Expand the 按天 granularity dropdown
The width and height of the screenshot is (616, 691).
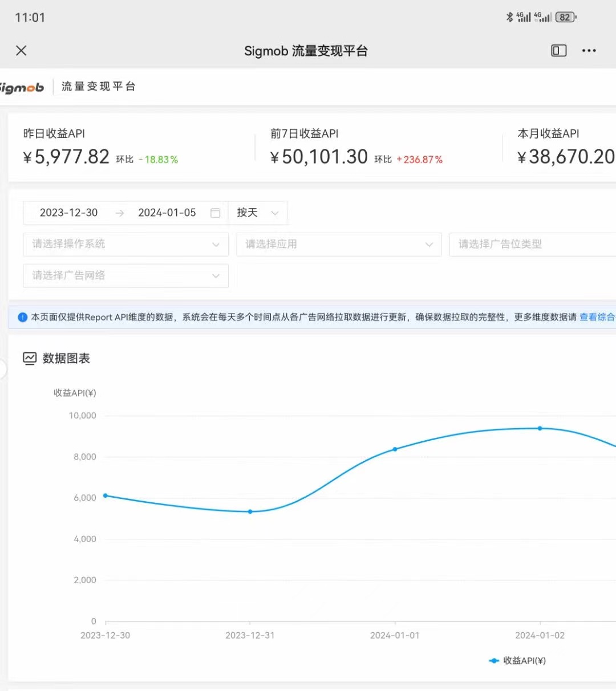[258, 213]
